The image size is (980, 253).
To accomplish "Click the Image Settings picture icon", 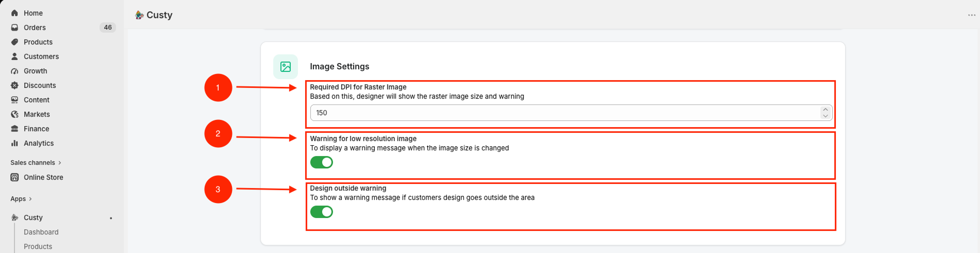I will click(285, 67).
